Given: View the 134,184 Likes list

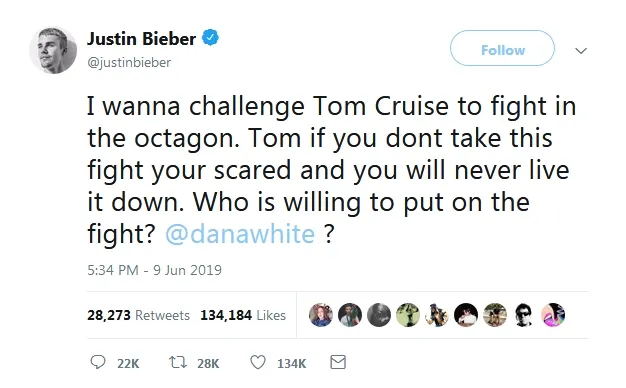Looking at the screenshot, I should pyautogui.click(x=243, y=315).
